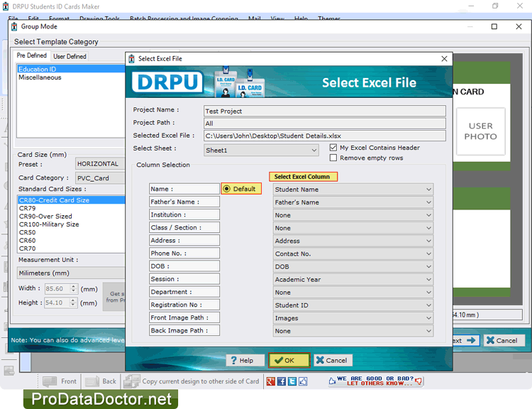532x409 pixels.
Task: Click the OK button
Action: (x=289, y=360)
